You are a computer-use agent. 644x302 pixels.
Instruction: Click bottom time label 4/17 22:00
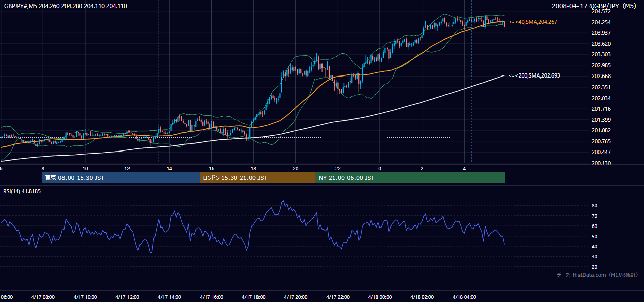(338, 297)
